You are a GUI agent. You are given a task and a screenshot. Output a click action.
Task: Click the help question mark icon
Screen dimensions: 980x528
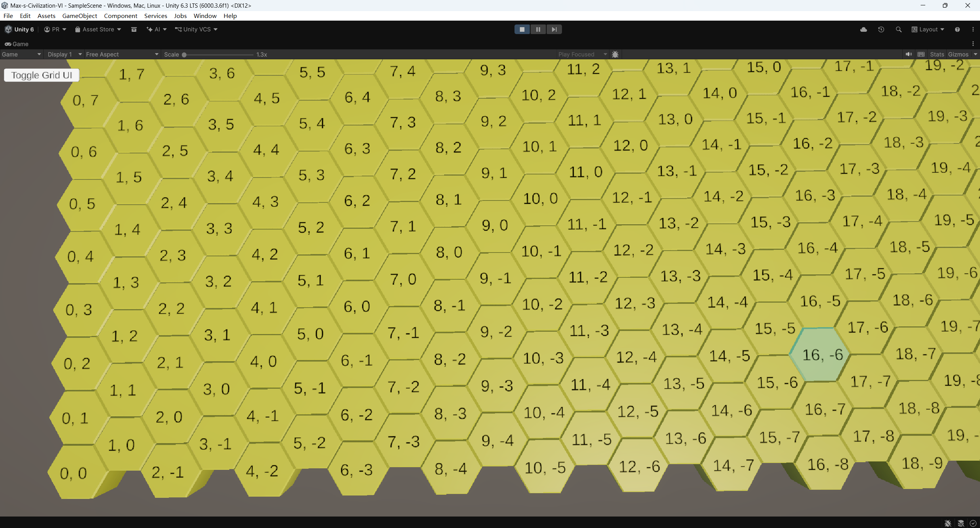[957, 29]
